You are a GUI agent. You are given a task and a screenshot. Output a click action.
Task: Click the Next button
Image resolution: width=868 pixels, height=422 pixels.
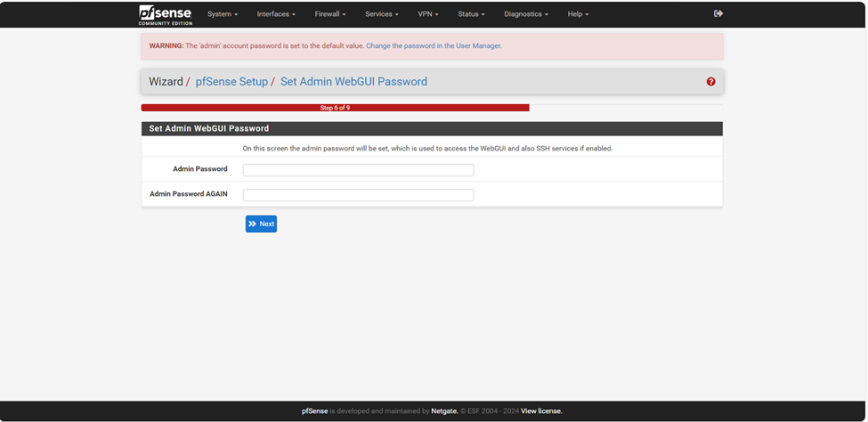[x=261, y=223]
